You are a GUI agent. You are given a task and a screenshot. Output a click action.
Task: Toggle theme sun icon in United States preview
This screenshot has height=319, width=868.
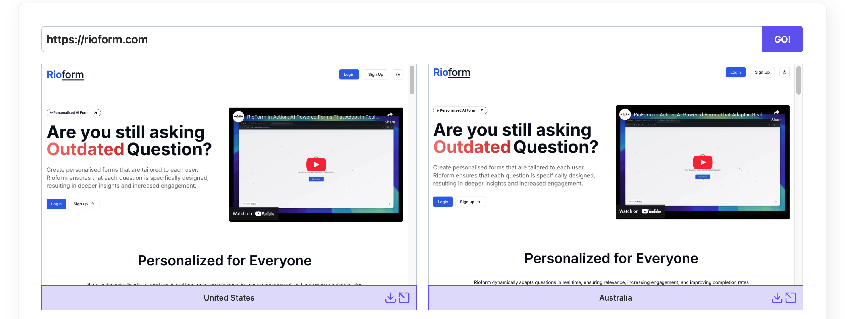point(398,74)
